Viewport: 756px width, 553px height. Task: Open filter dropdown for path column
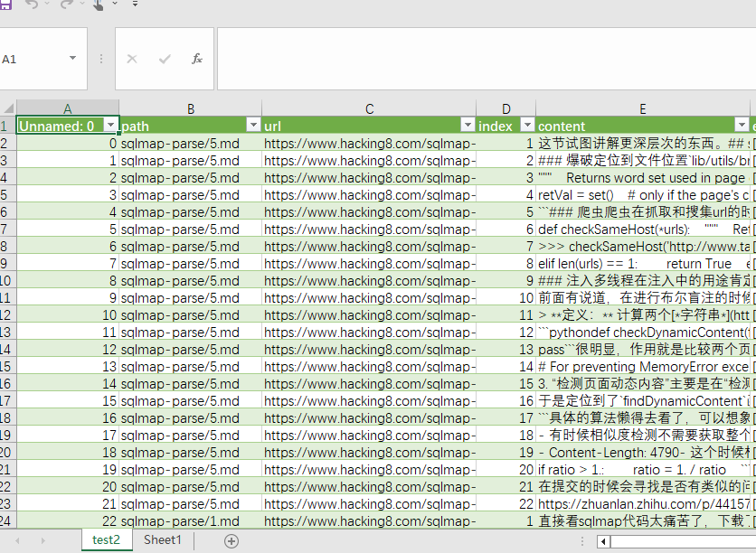coord(253,126)
